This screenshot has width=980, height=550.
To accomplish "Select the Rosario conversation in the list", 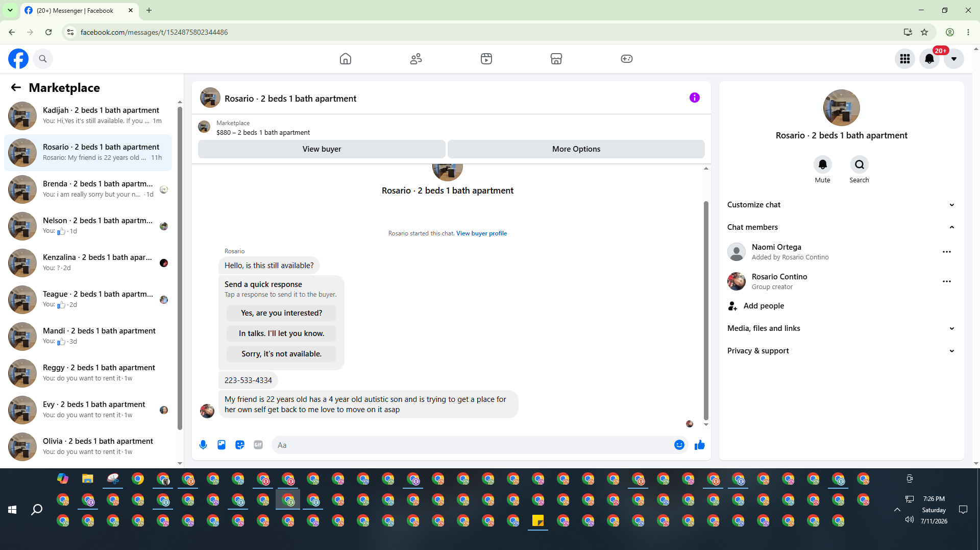I will [x=88, y=152].
